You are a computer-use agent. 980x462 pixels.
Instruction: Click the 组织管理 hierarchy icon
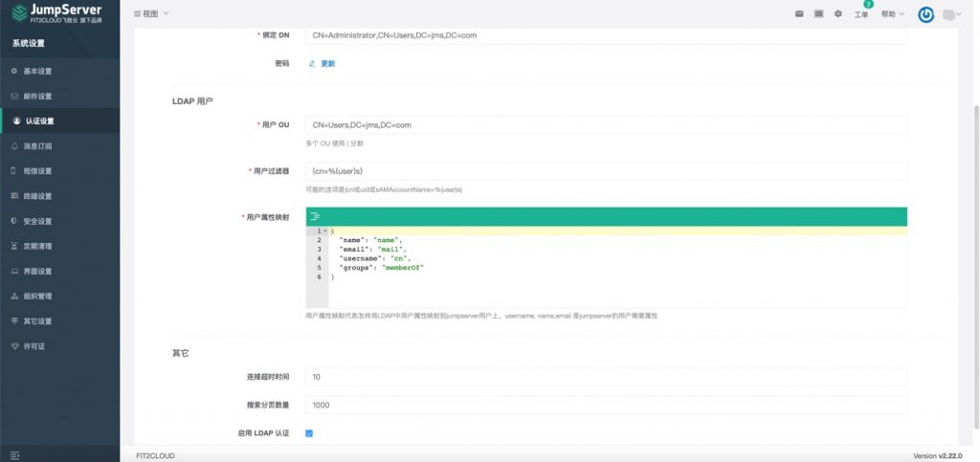coord(14,296)
